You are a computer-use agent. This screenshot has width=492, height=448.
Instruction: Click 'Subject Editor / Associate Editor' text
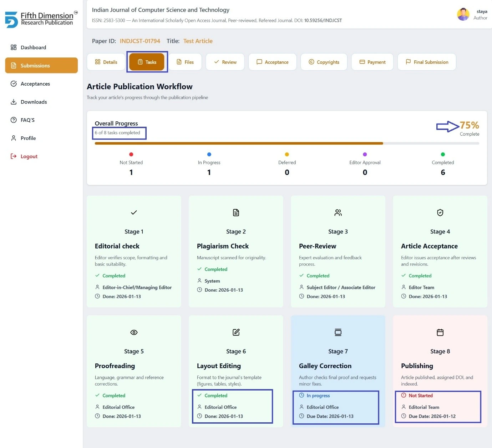[x=341, y=287]
